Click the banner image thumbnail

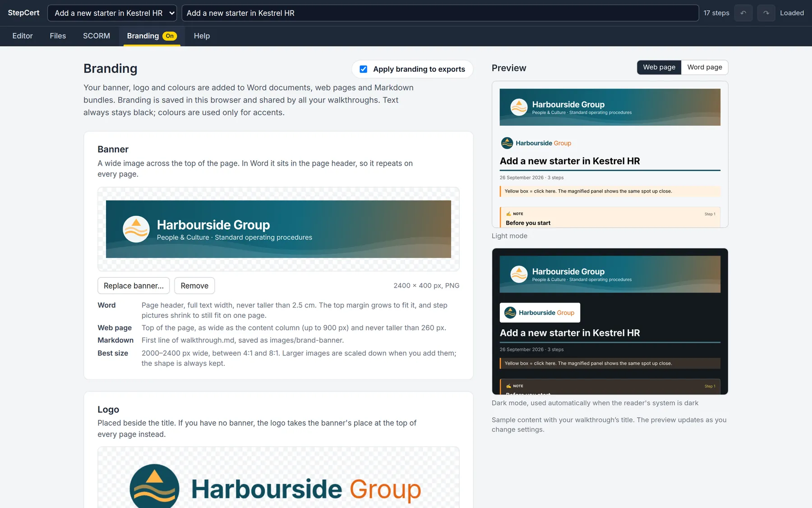coord(278,229)
